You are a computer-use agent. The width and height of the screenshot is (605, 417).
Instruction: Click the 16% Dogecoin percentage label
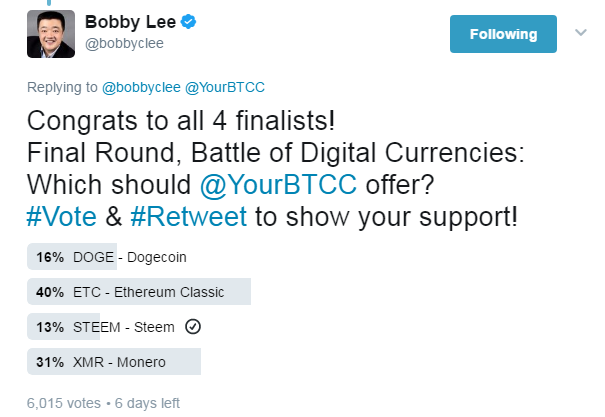point(51,257)
